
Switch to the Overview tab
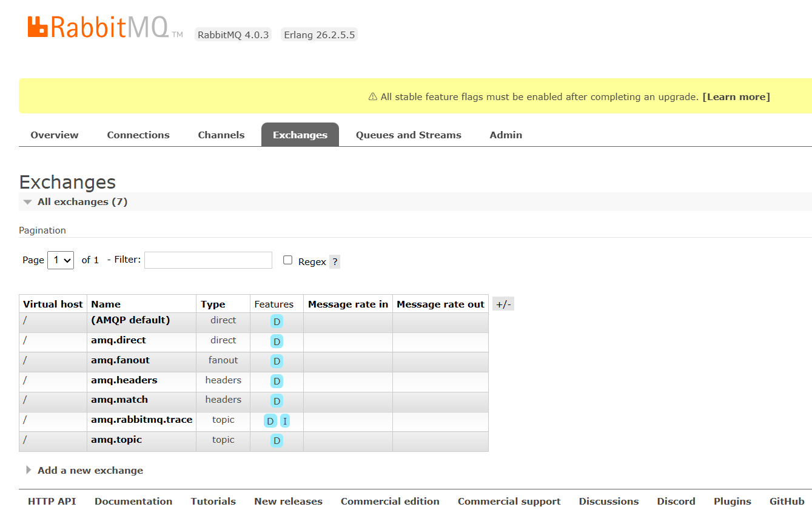pos(55,135)
